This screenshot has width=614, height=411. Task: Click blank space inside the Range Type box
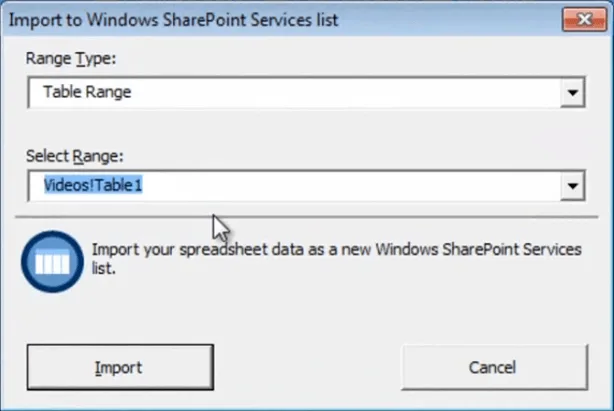(x=350, y=93)
